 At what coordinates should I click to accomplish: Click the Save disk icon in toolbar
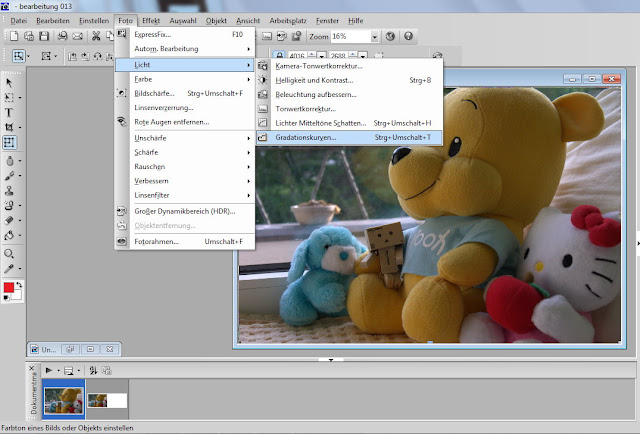tap(45, 37)
